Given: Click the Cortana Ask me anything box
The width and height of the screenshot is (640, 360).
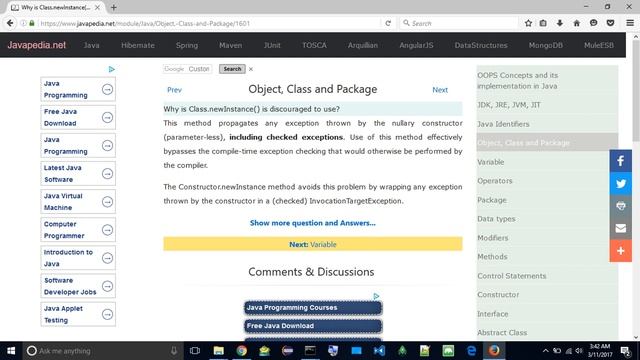Looking at the screenshot, I should pyautogui.click(x=102, y=351).
